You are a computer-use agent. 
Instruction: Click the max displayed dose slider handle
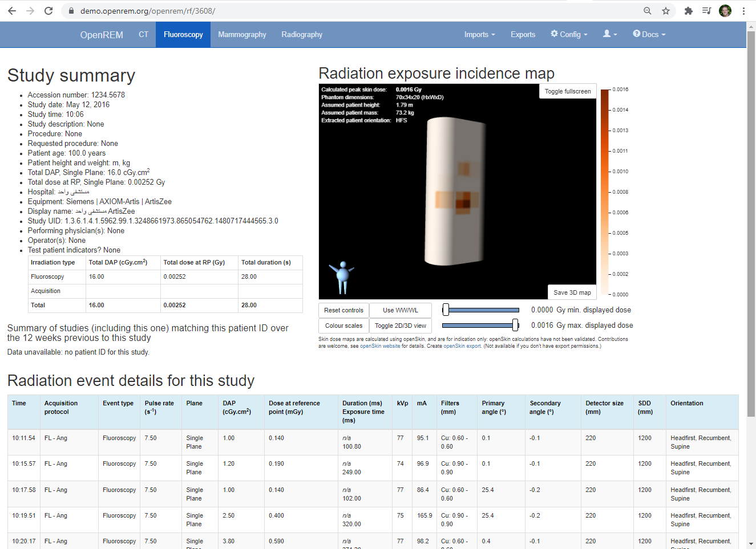pyautogui.click(x=515, y=325)
